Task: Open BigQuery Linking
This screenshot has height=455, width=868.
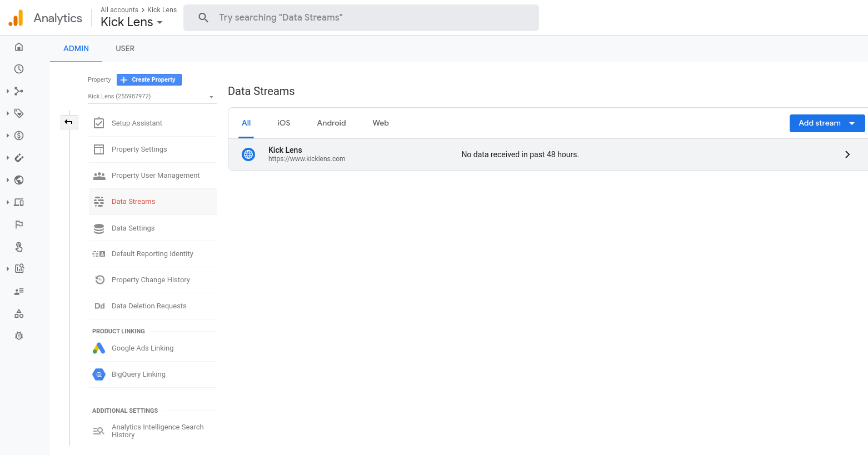Action: pyautogui.click(x=138, y=374)
